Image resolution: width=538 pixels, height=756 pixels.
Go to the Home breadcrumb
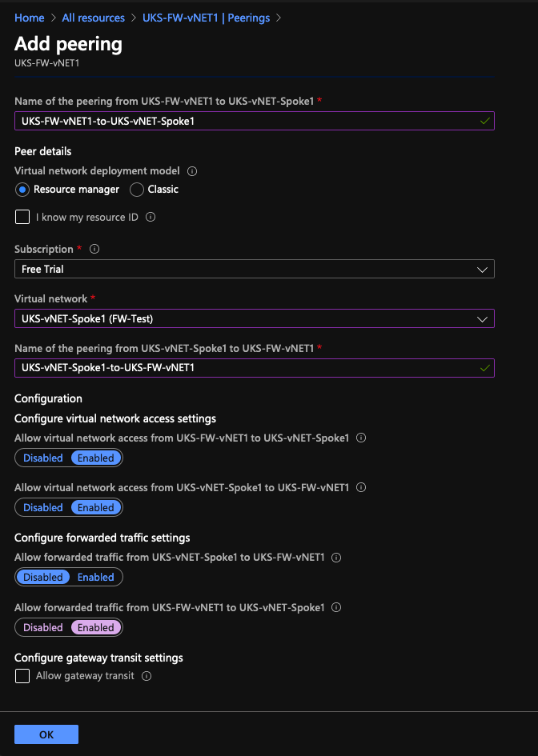pyautogui.click(x=30, y=18)
